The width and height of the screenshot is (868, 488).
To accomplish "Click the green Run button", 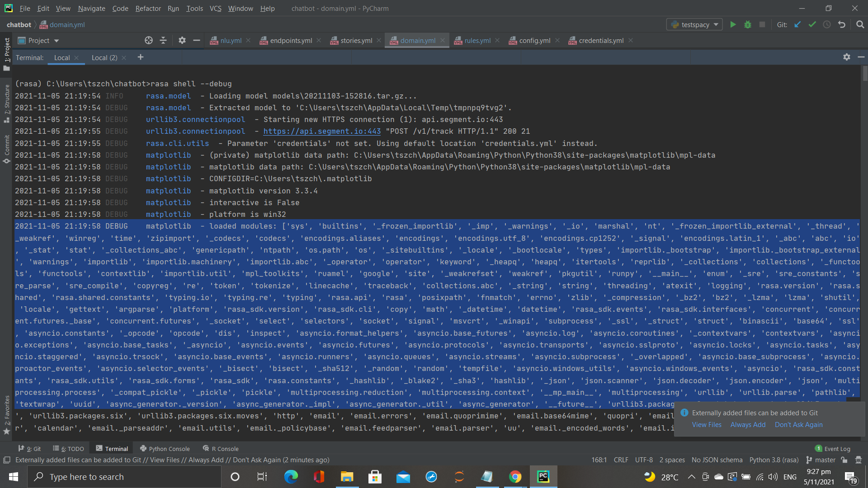I will [733, 24].
